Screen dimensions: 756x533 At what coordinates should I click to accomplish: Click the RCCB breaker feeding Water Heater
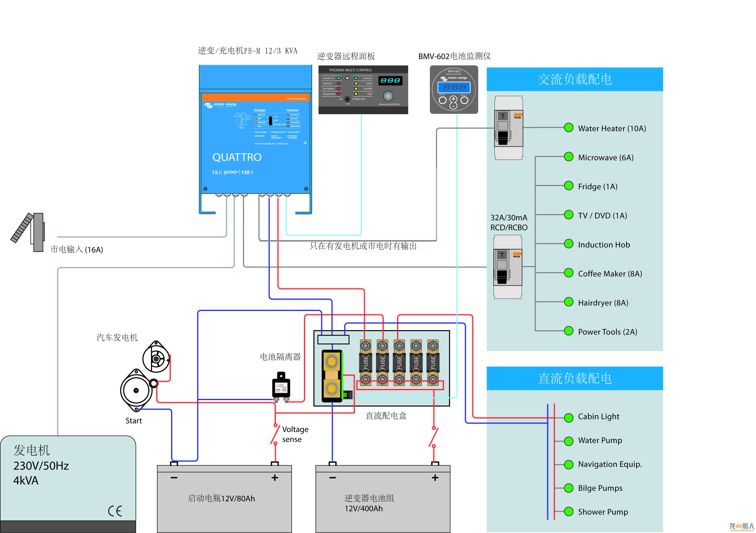tap(508, 128)
